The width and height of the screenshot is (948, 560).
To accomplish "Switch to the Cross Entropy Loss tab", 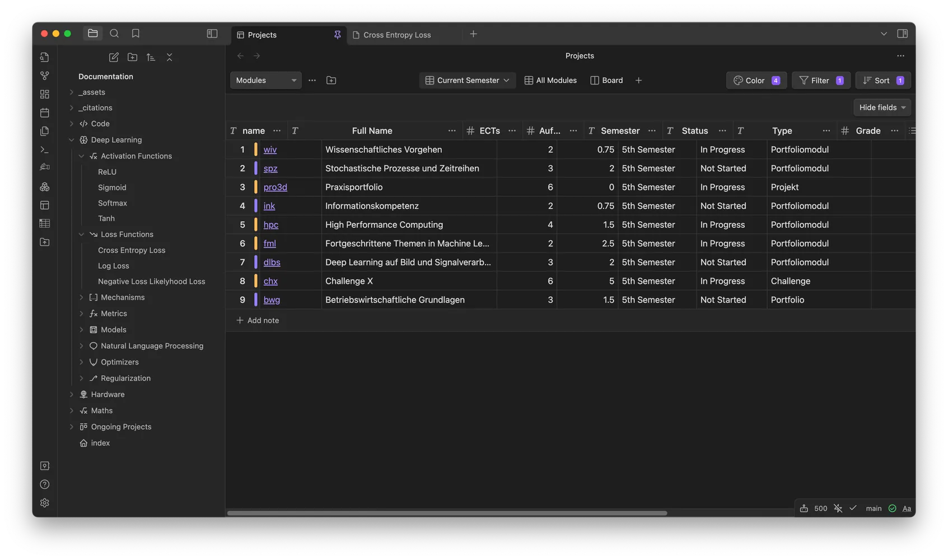I will coord(396,34).
